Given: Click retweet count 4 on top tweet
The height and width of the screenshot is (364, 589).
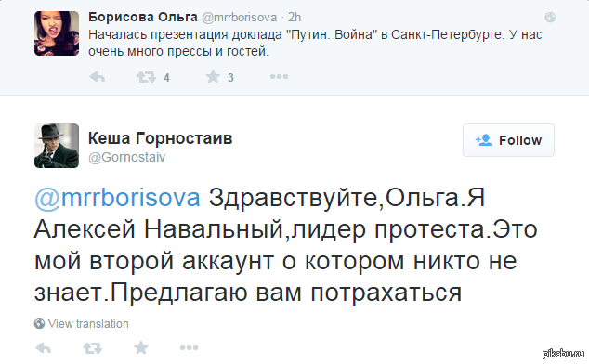Looking at the screenshot, I should coord(166,78).
